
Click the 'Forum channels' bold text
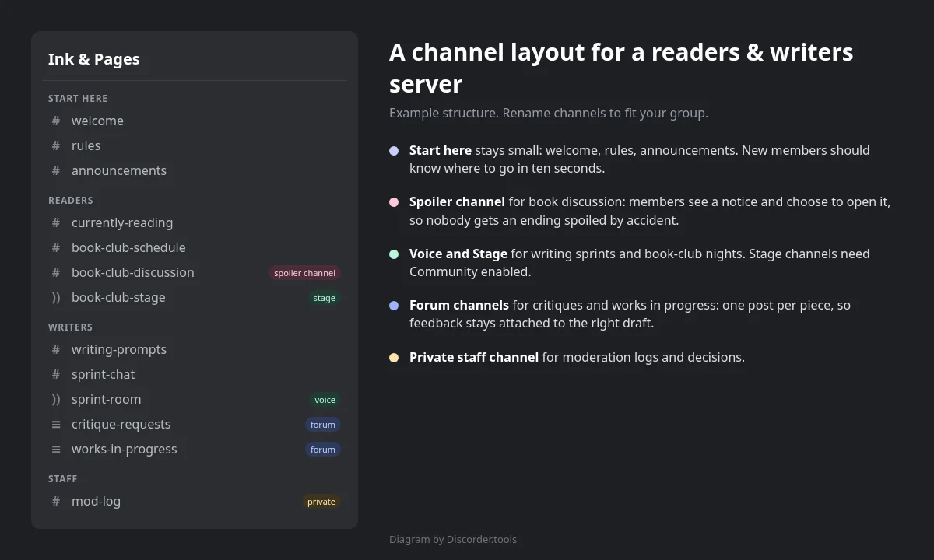point(459,305)
